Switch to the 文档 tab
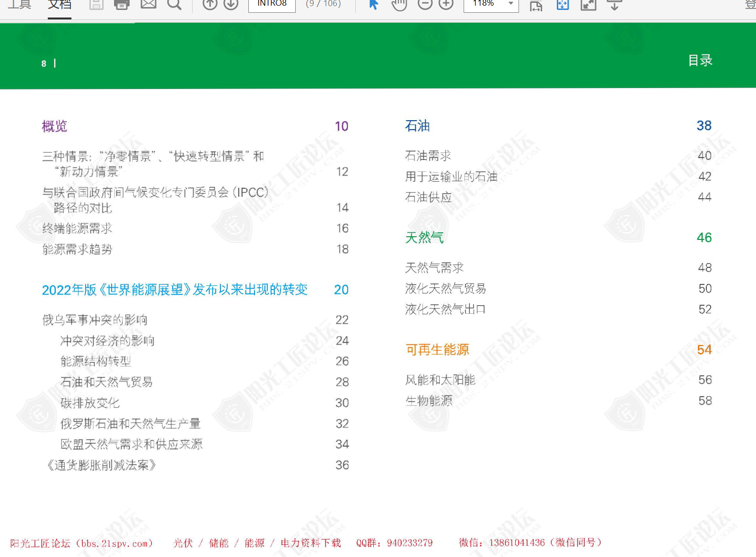The width and height of the screenshot is (756, 557). pos(60,5)
